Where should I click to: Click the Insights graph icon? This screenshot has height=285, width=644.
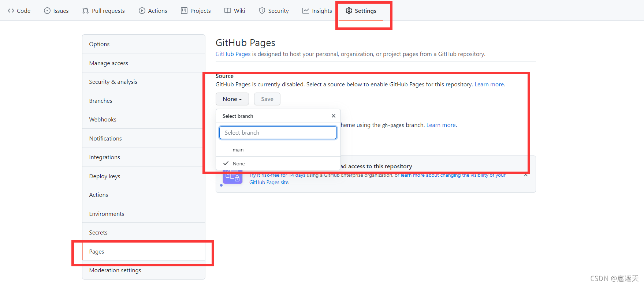click(x=306, y=11)
